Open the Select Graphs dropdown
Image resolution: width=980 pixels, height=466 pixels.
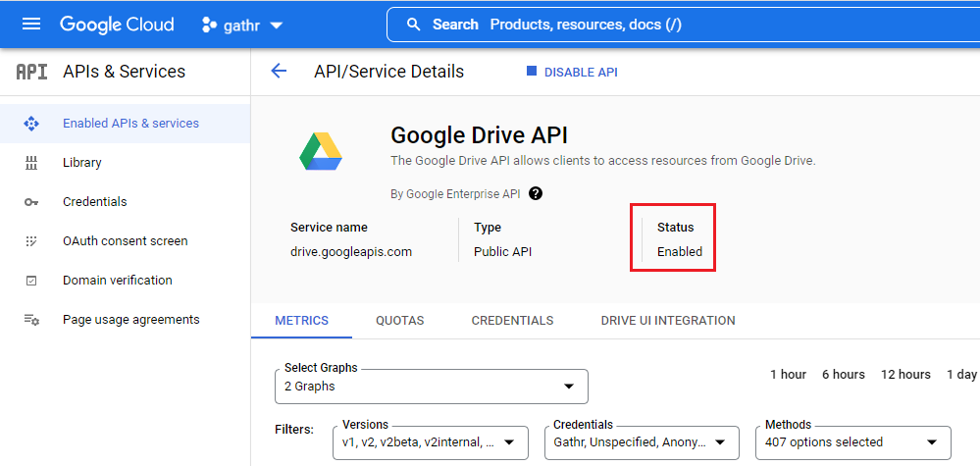(x=432, y=386)
